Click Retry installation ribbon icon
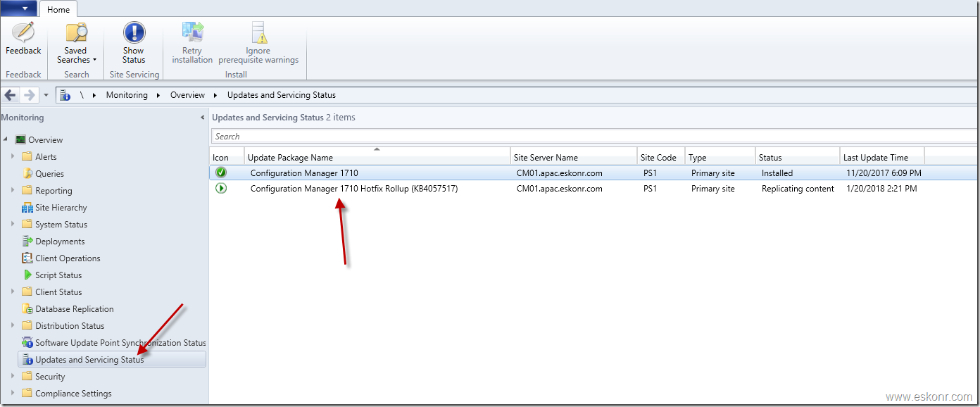This screenshot has width=980, height=407. (192, 32)
